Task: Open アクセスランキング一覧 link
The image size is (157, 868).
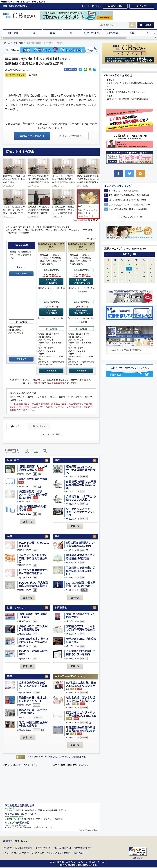Action: [x=129, y=217]
